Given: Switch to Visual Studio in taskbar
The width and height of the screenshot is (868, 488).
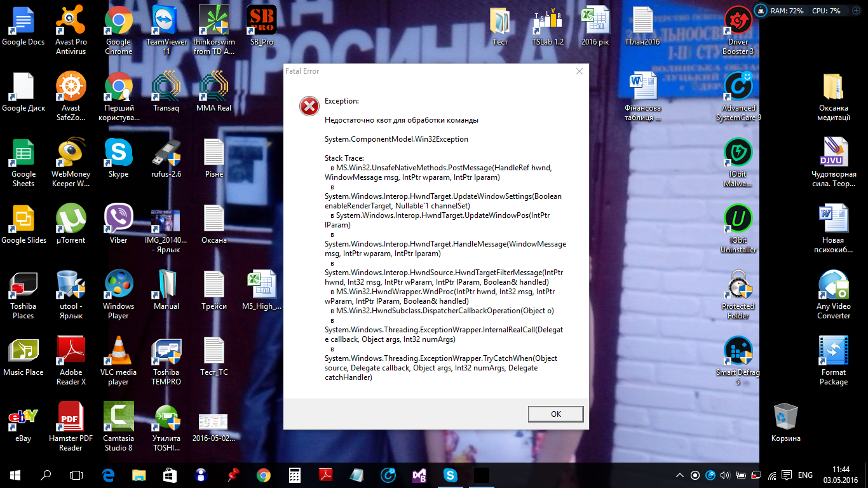Looking at the screenshot, I should tap(419, 475).
